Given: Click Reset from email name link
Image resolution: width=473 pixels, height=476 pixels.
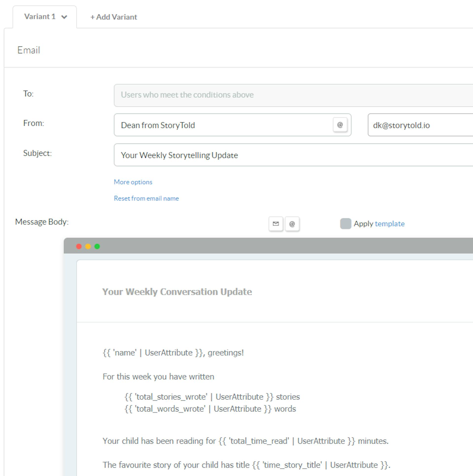Looking at the screenshot, I should pyautogui.click(x=146, y=198).
